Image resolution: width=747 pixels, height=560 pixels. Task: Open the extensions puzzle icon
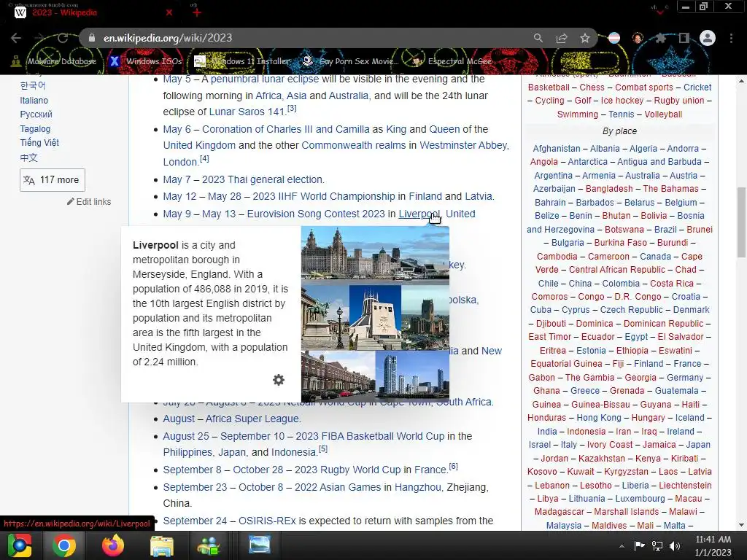click(661, 38)
